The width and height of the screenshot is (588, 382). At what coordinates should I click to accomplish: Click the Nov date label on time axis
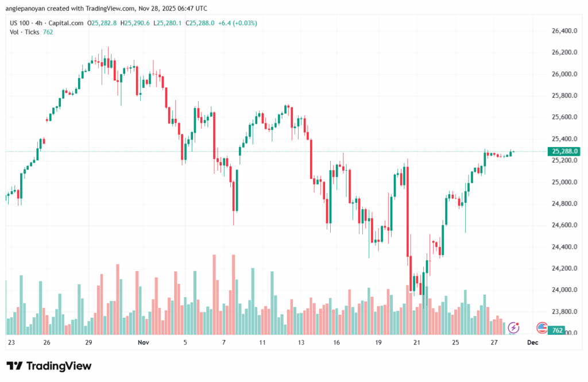pyautogui.click(x=144, y=342)
